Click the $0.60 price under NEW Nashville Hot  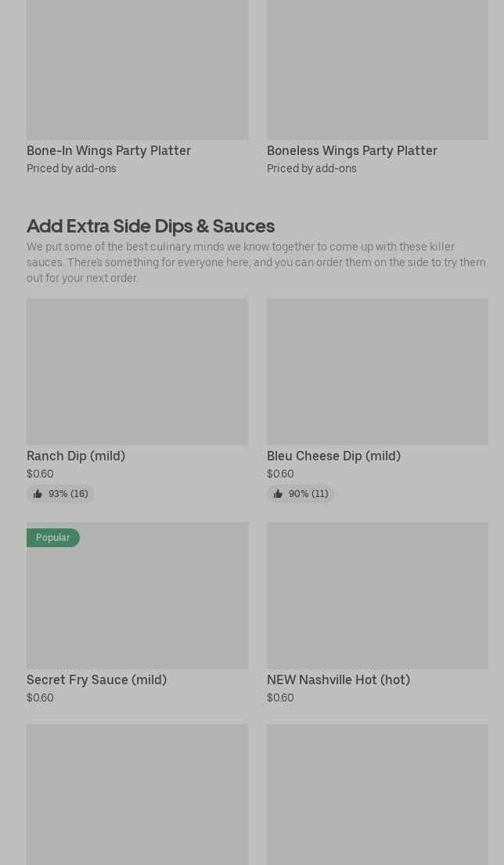pos(280,697)
